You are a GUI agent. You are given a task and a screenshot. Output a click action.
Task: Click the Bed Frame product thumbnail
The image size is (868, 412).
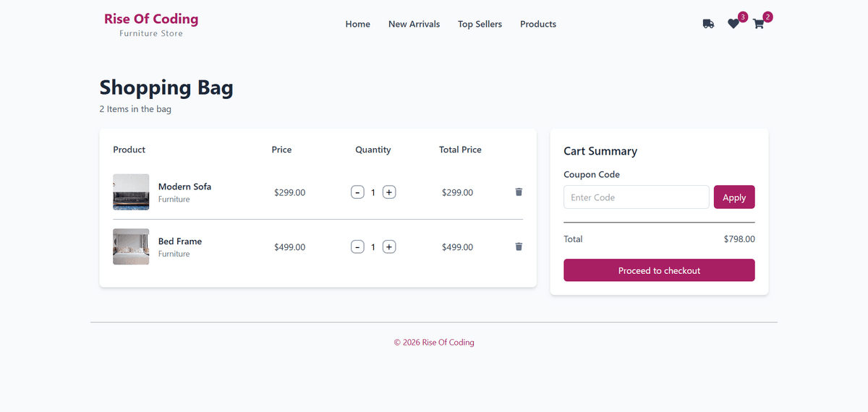[x=131, y=247]
